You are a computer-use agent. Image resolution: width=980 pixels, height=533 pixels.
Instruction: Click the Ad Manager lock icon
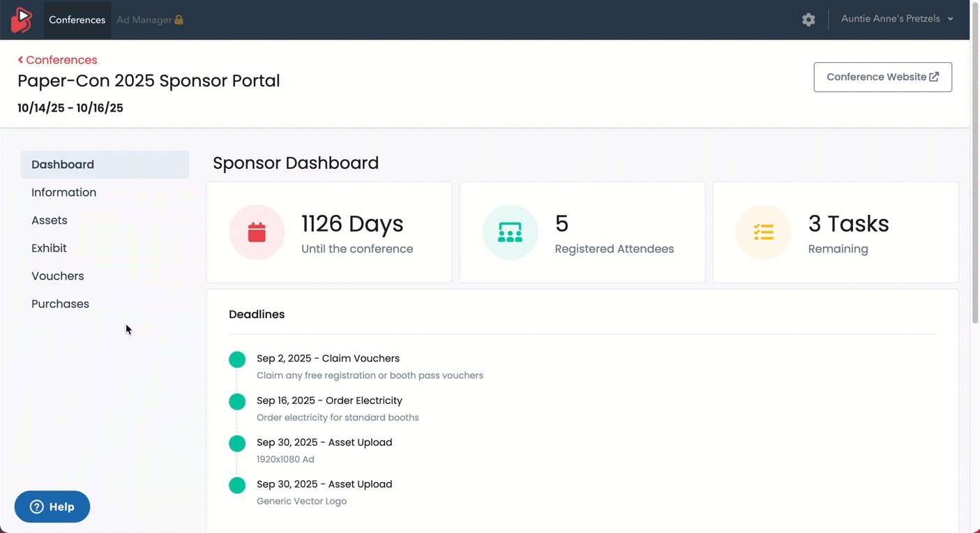pyautogui.click(x=179, y=20)
